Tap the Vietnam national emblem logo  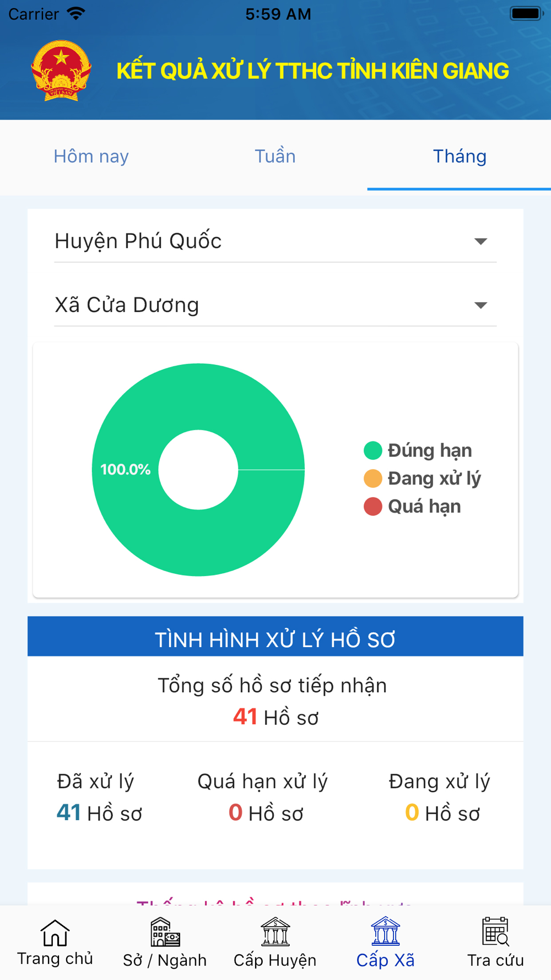(x=61, y=71)
